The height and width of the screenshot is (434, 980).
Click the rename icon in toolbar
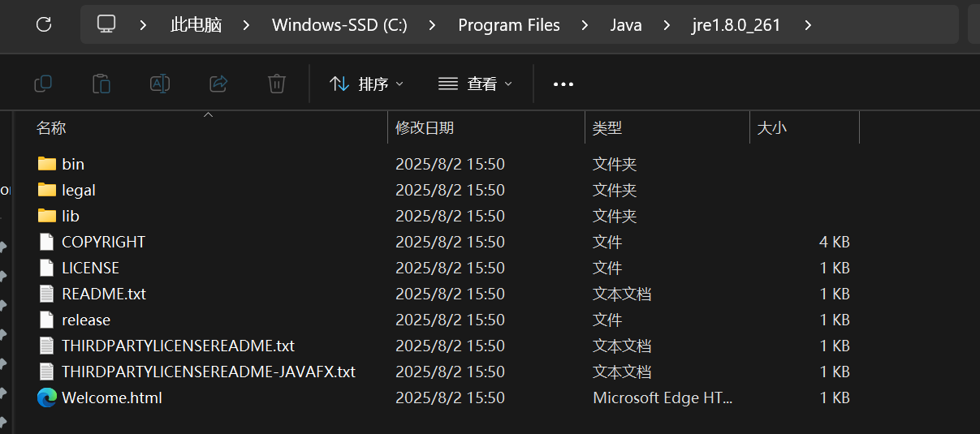tap(160, 84)
